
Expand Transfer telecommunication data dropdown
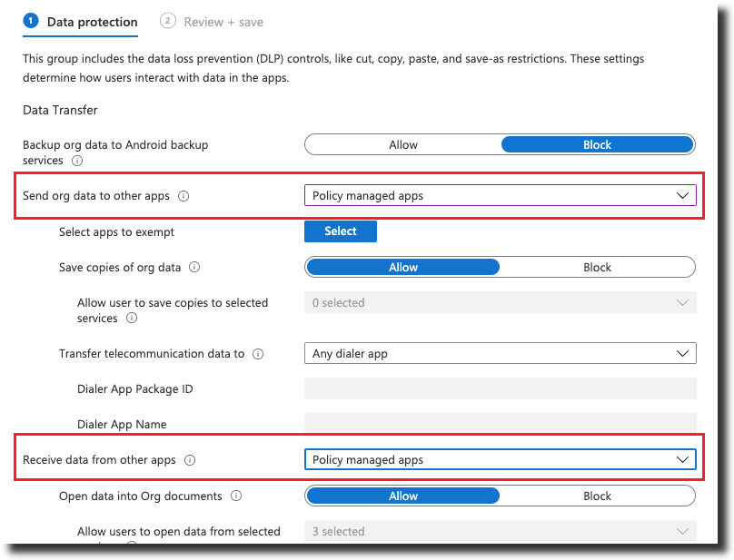pyautogui.click(x=500, y=354)
